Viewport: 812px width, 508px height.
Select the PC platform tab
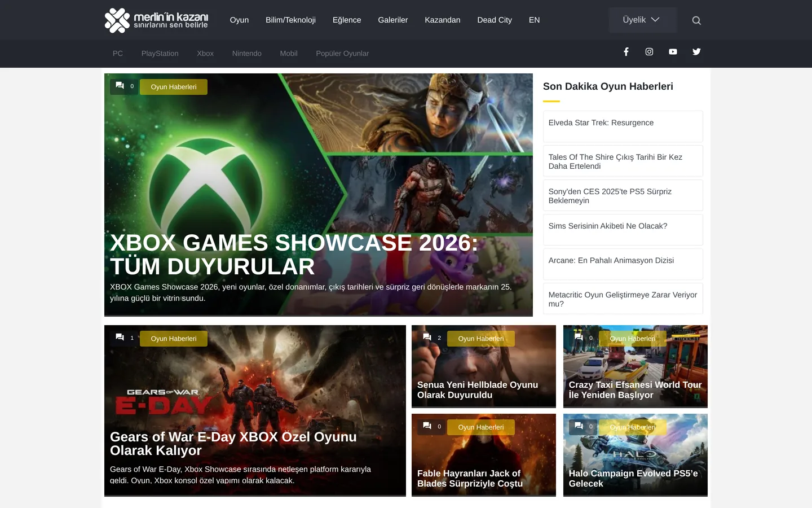(118, 54)
